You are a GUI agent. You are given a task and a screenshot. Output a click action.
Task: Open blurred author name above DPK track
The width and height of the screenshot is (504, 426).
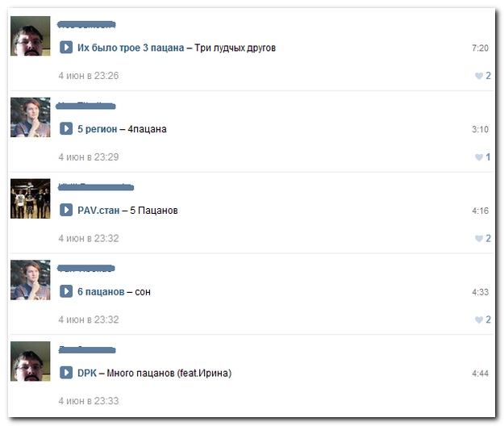click(x=87, y=350)
